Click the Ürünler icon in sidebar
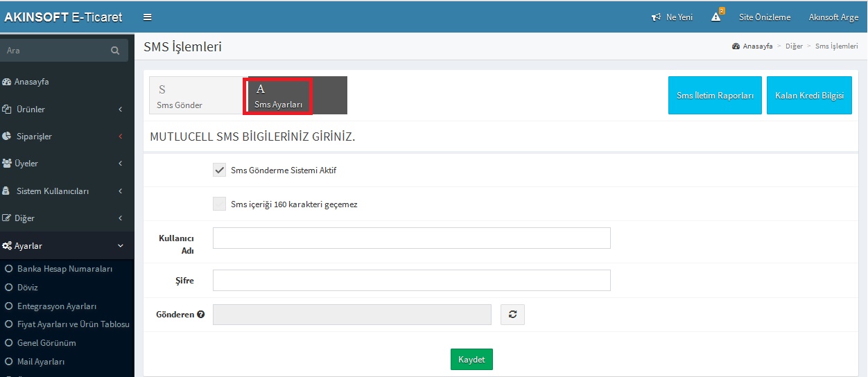Screen dimensions: 868x377 [7, 109]
